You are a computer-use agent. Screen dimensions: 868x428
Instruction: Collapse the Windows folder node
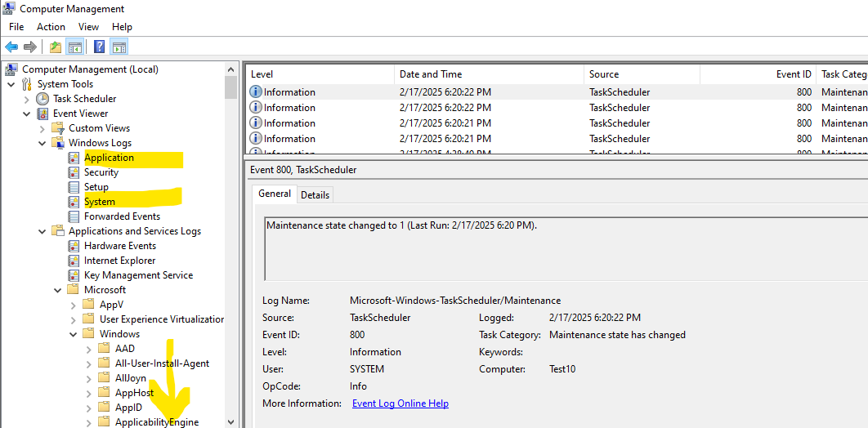[73, 334]
